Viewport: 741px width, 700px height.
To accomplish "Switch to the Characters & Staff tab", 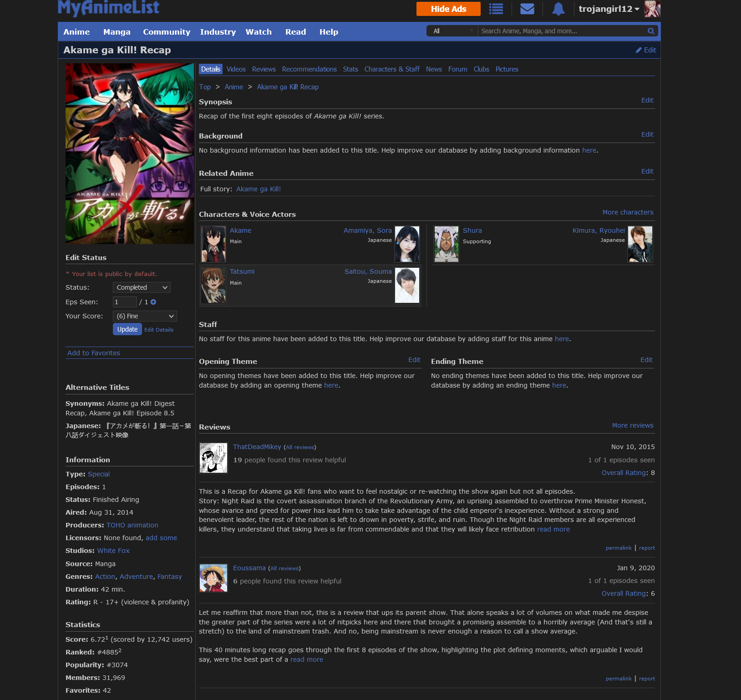I will tap(392, 69).
